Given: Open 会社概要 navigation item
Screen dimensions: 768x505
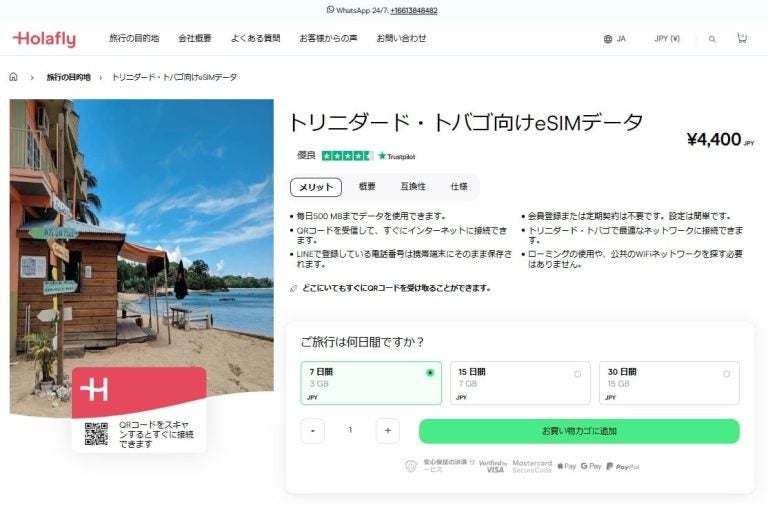Looking at the screenshot, I should (x=194, y=38).
